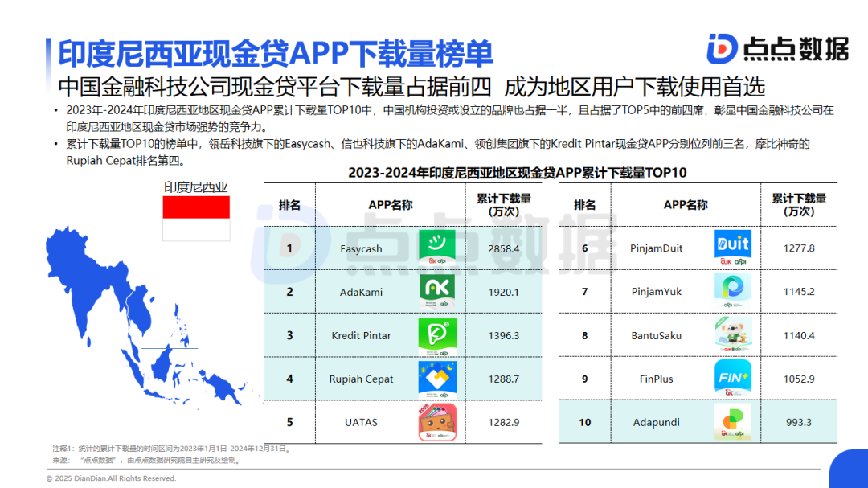Select the PinjamYuk name cell
Viewport: 868px width, 488px height.
click(656, 291)
